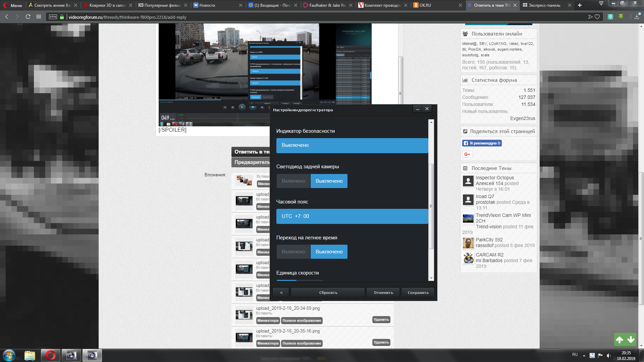Set rear camera LED to Включено
Screen dimensions: 644x362
point(293,181)
